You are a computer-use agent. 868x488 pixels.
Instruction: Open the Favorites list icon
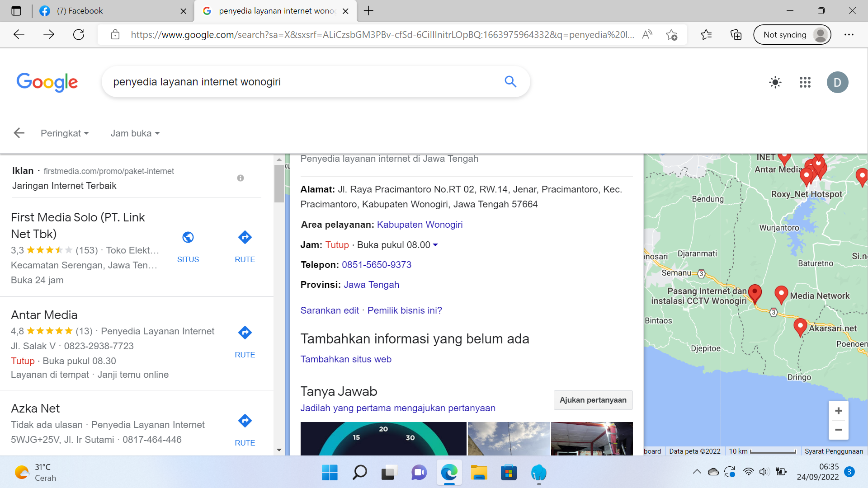(706, 34)
